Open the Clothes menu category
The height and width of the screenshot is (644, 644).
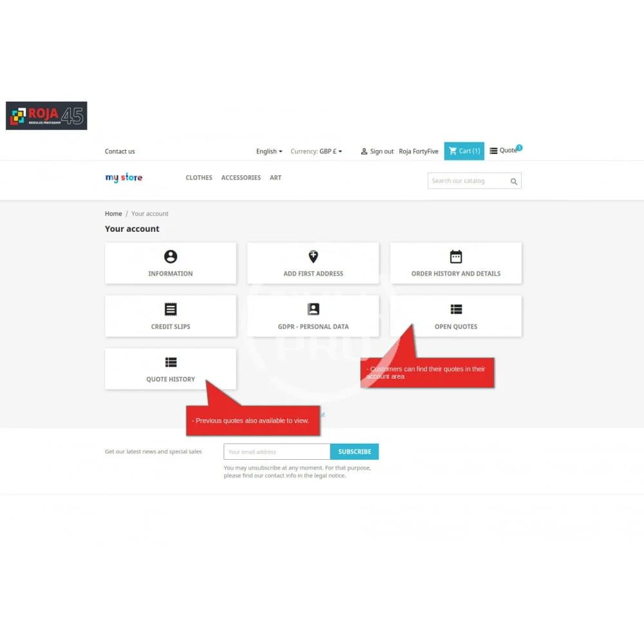[199, 178]
